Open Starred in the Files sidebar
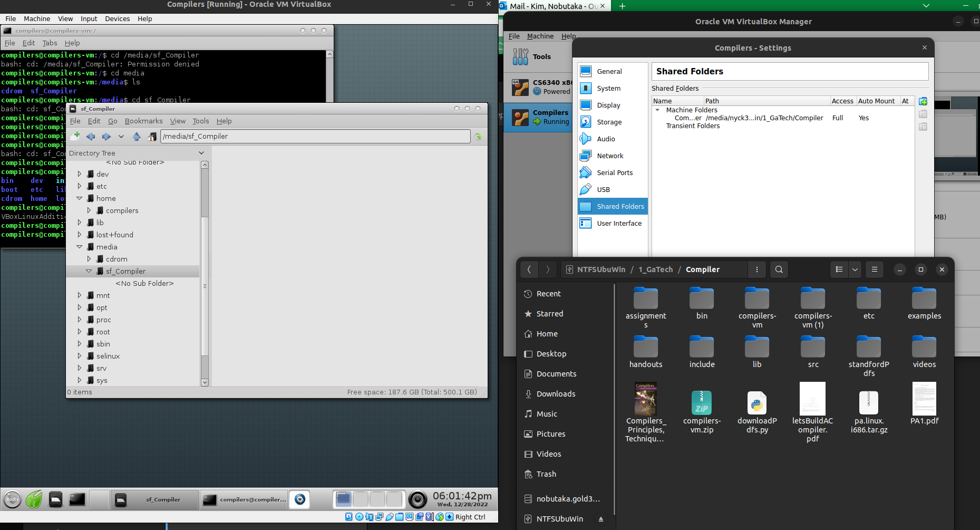Image resolution: width=980 pixels, height=530 pixels. pos(550,314)
